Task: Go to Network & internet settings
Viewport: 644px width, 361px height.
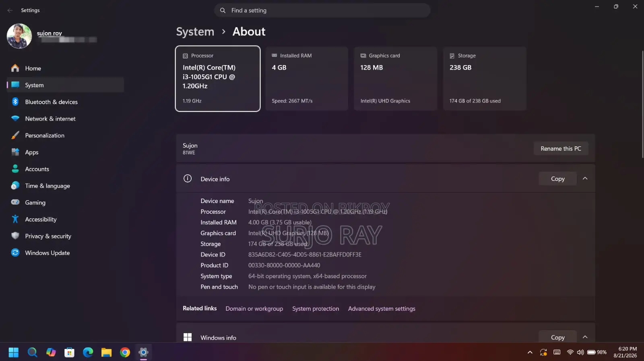Action: click(66, 119)
